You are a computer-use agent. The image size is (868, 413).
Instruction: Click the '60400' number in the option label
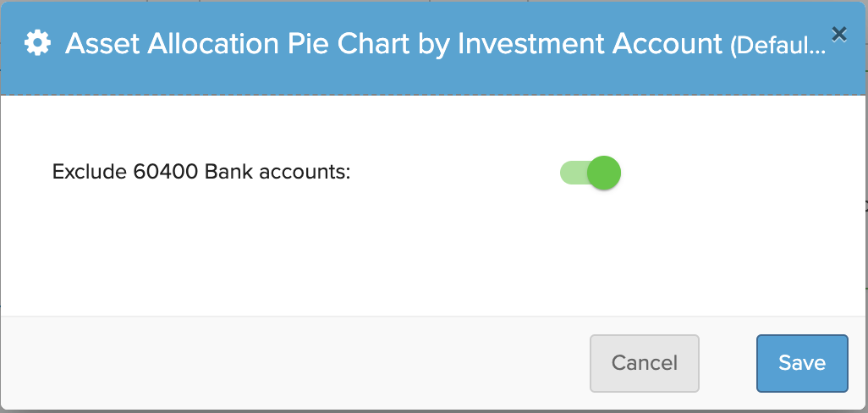pyautogui.click(x=166, y=172)
